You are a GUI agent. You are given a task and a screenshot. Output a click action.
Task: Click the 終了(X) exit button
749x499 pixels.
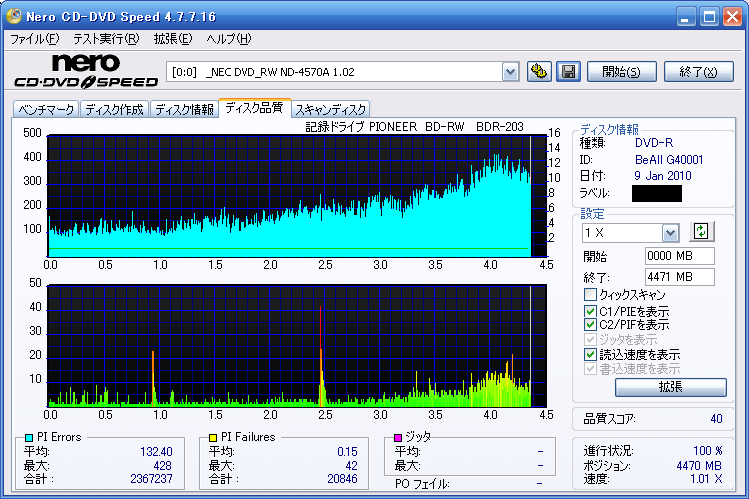click(698, 72)
